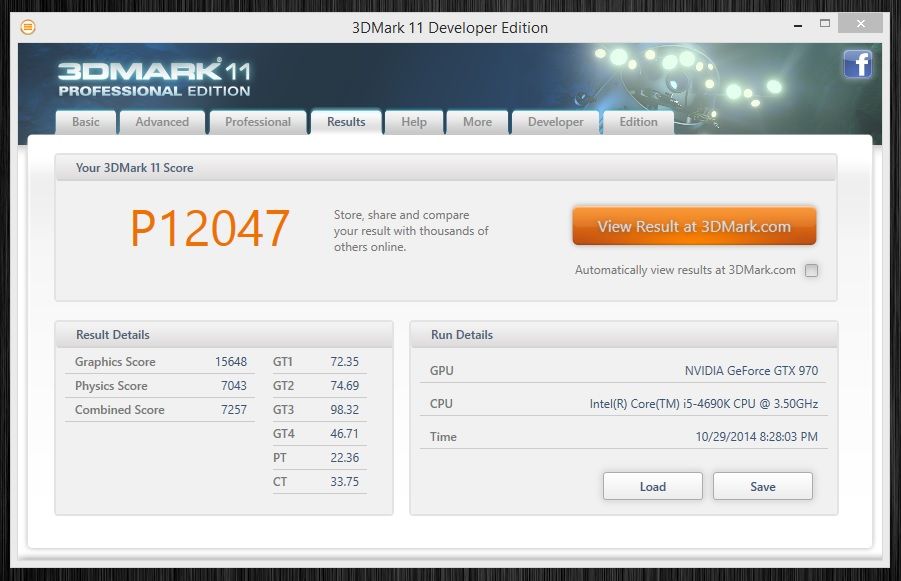Click the orange app menu icon in title bar
The height and width of the screenshot is (581, 901).
point(28,27)
